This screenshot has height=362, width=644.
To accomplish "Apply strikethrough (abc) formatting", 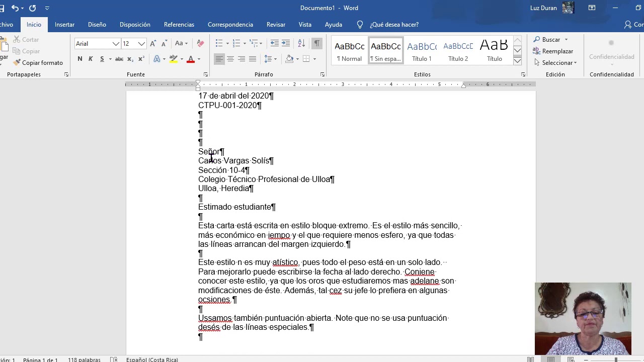I will pos(119,59).
